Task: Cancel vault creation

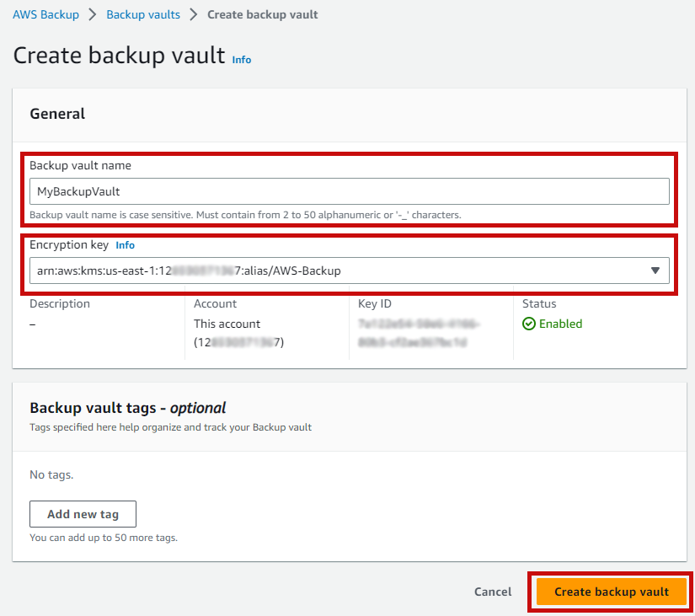Action: click(x=493, y=592)
